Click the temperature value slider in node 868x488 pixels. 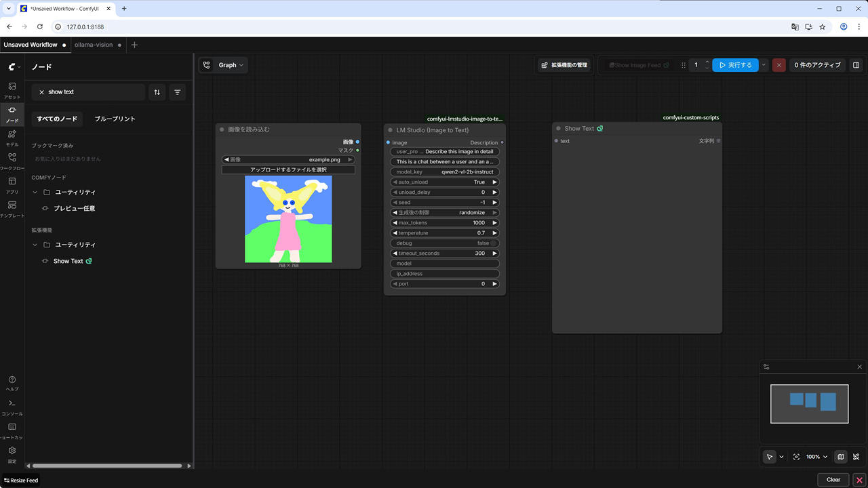pos(445,233)
